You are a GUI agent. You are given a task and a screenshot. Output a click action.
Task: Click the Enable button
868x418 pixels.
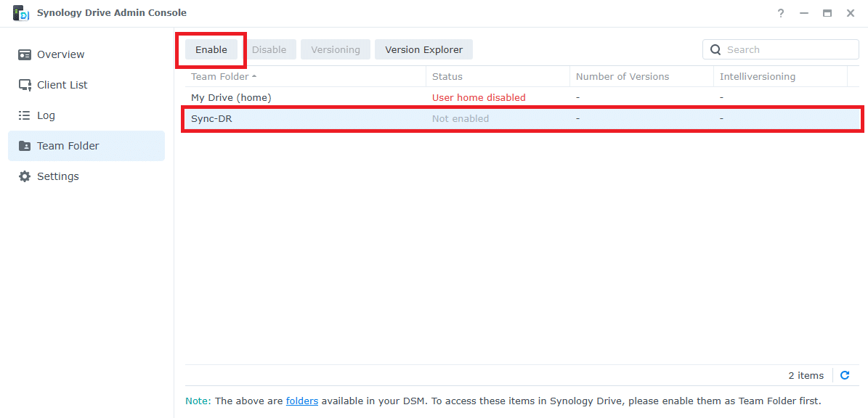[211, 50]
